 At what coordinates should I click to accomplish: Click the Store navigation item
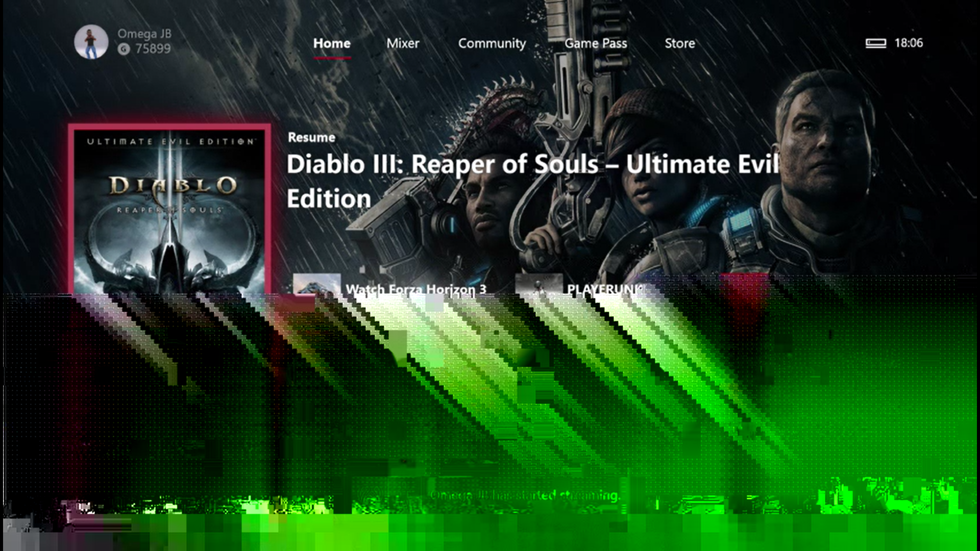pos(680,43)
